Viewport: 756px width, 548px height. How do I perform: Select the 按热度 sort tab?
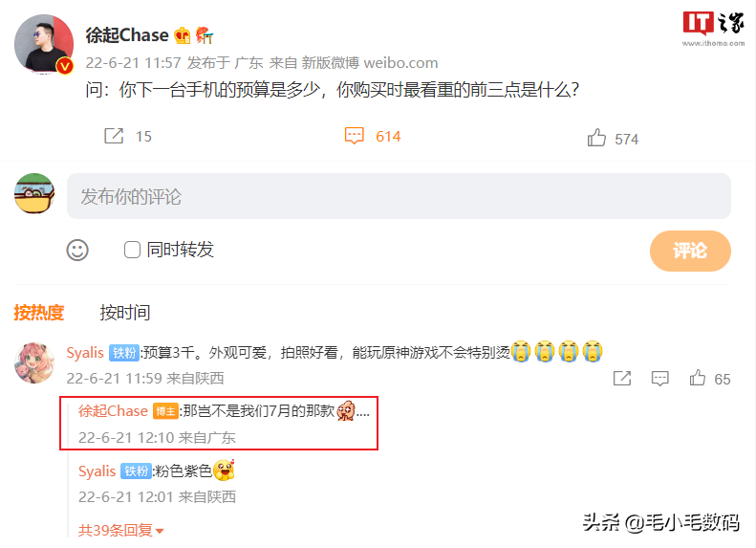point(39,313)
